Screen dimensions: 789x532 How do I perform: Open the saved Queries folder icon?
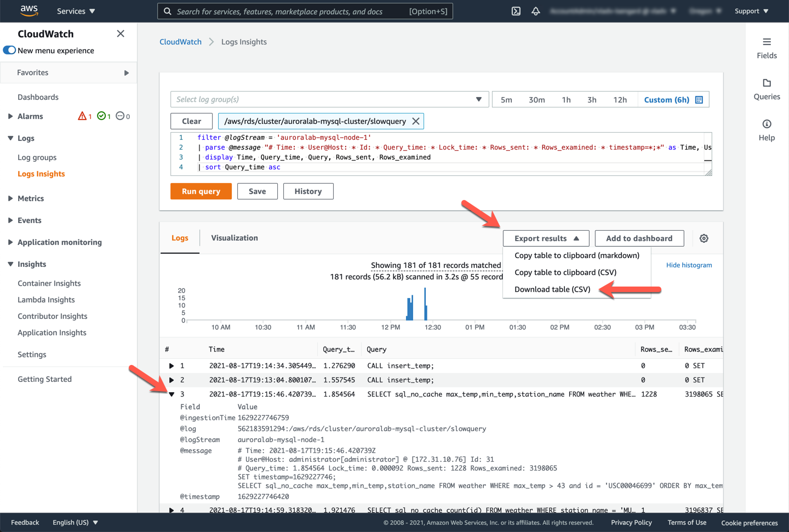click(x=767, y=83)
